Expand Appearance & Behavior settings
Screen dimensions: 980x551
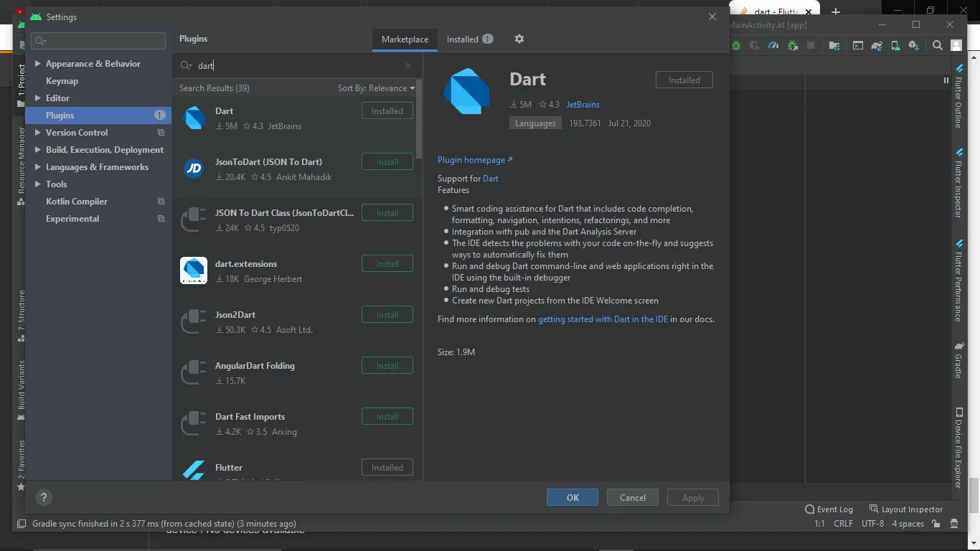pyautogui.click(x=37, y=64)
